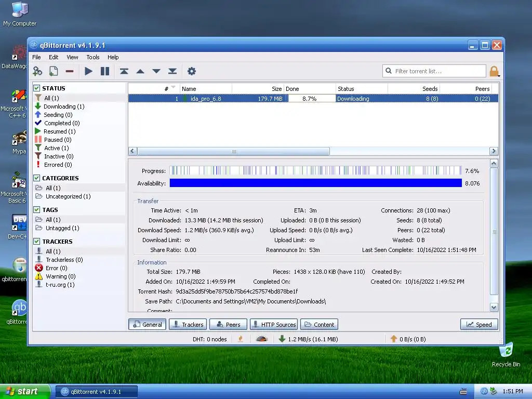Switch to the General tab

(x=147, y=324)
